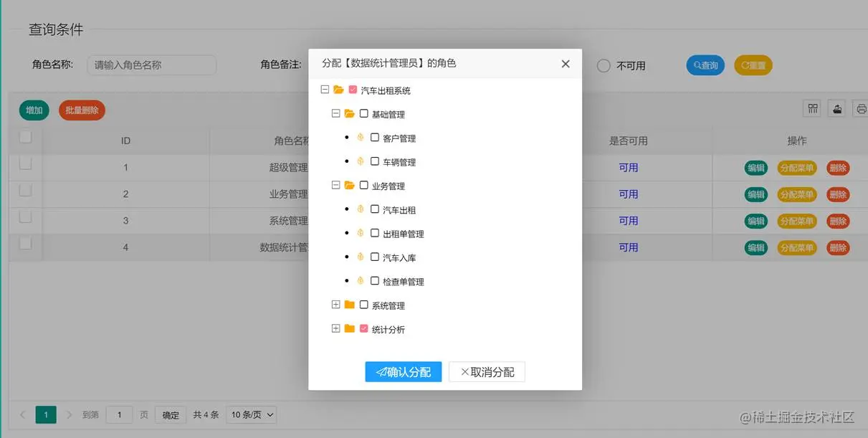
Task: Click the leaf icon next to 汽车入库
Action: pos(361,257)
